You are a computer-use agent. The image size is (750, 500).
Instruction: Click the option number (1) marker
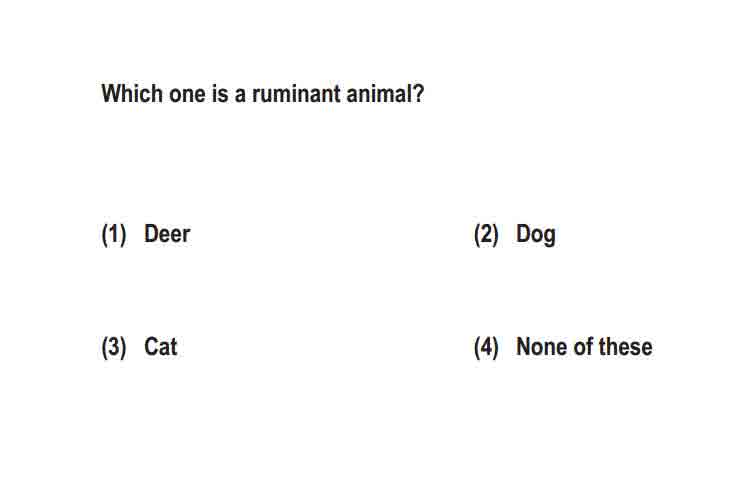114,234
